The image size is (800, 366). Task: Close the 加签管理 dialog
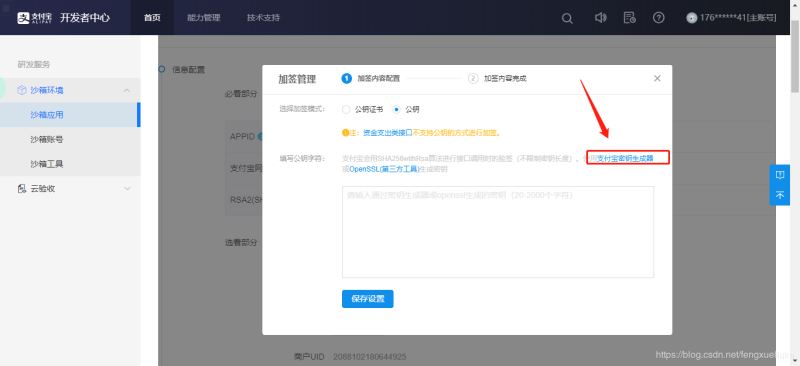[657, 78]
